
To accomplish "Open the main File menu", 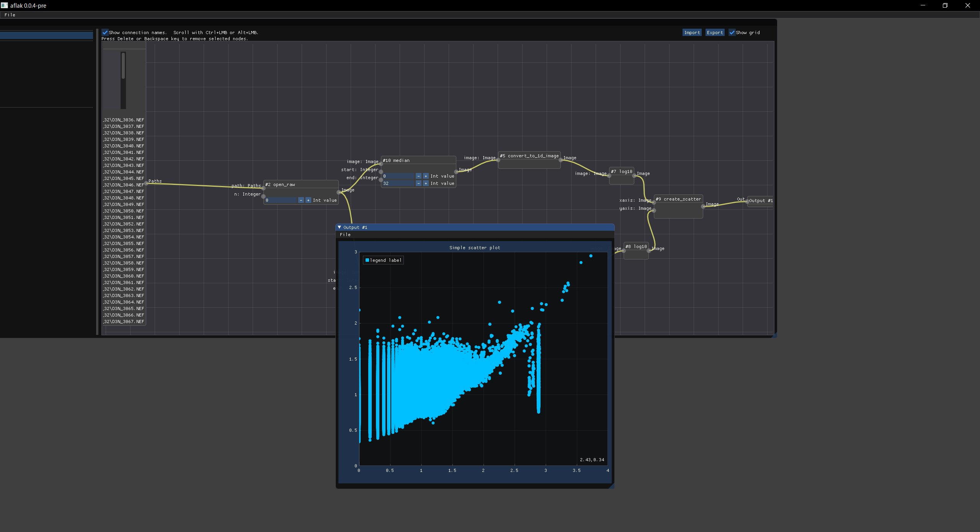I will click(x=10, y=15).
